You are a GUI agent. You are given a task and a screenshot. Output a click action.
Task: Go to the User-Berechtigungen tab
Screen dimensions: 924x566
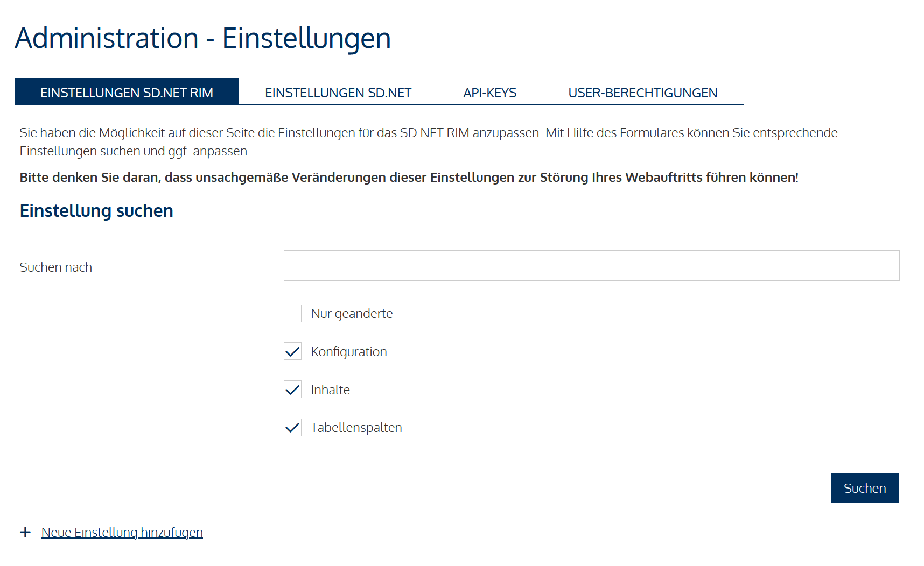click(x=642, y=93)
